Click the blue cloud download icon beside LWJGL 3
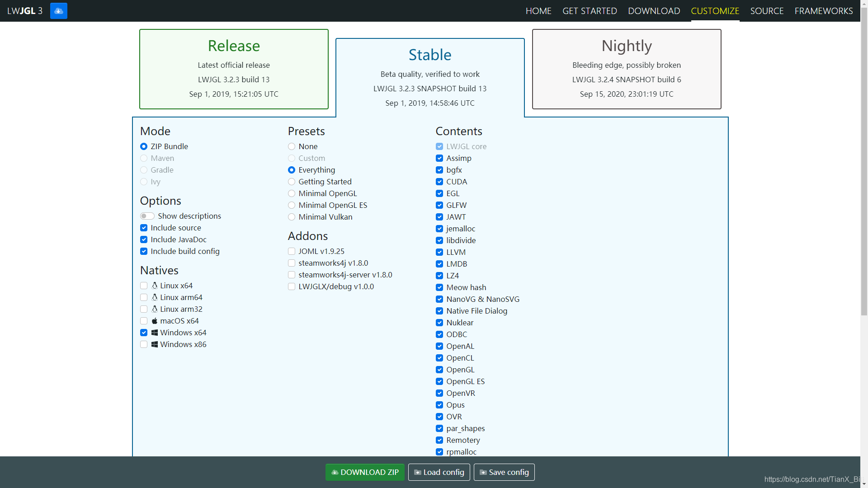868x488 pixels. 58,11
